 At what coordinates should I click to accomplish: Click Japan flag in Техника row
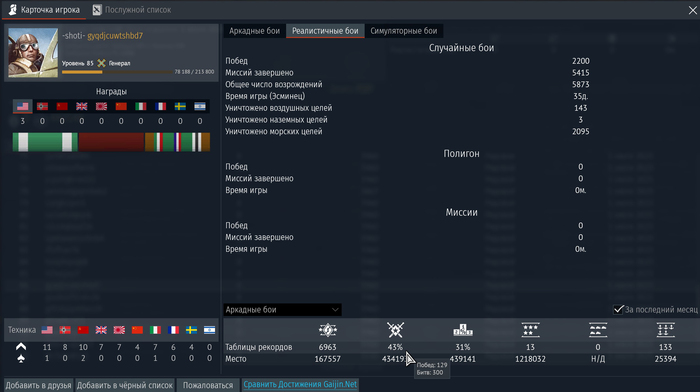[119, 330]
